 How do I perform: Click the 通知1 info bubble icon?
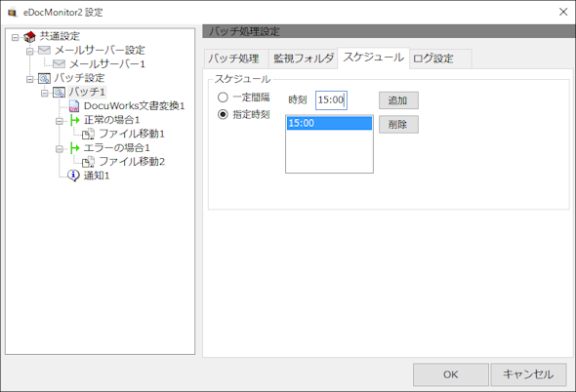pos(74,176)
